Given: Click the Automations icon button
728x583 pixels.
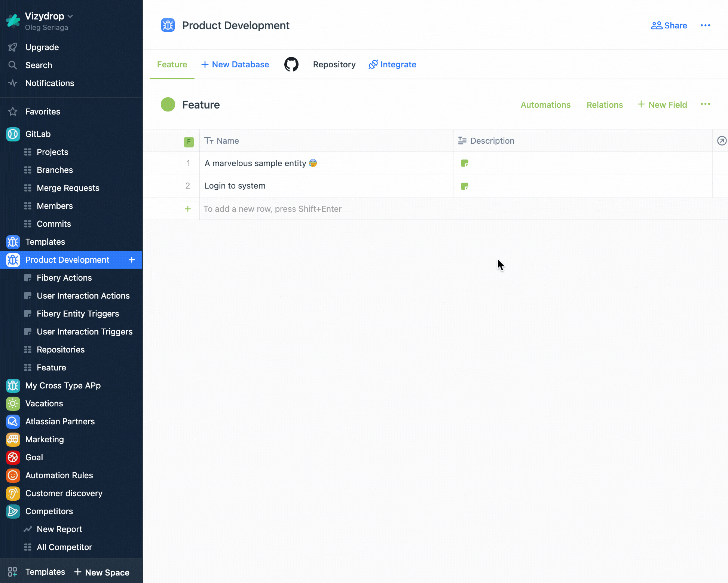Looking at the screenshot, I should [x=545, y=105].
